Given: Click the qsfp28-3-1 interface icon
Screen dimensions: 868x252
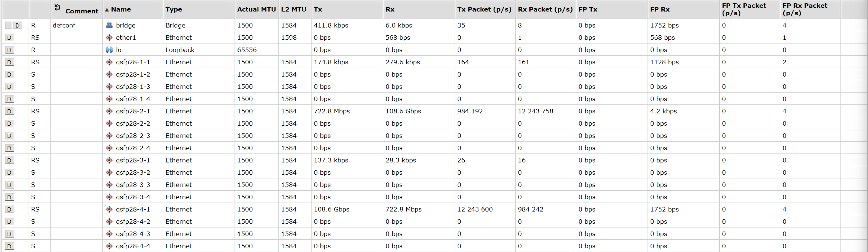Looking at the screenshot, I should click(x=109, y=160).
